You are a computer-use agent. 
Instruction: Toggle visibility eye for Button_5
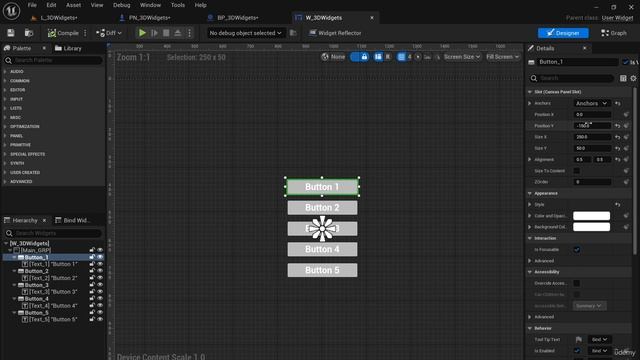(x=100, y=313)
